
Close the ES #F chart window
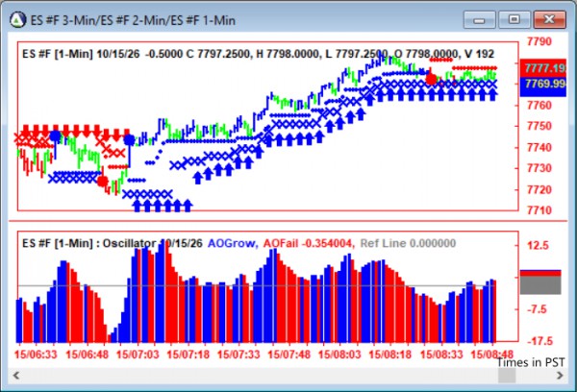[x=549, y=19]
